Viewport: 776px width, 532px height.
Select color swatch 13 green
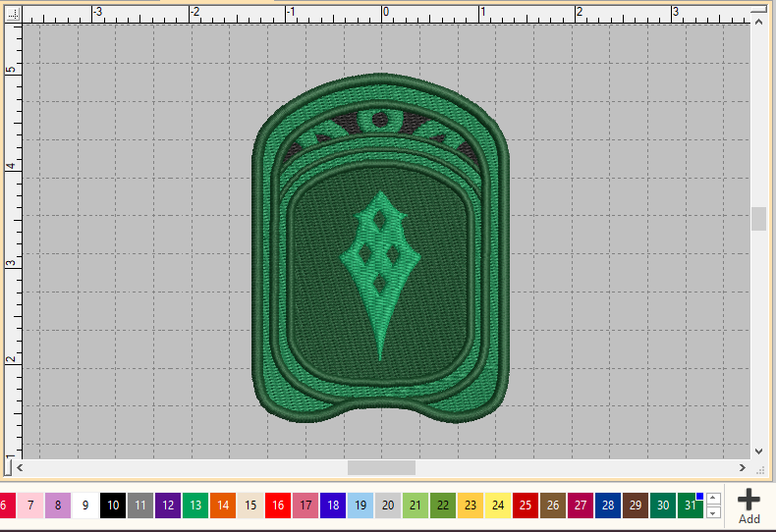coord(195,505)
